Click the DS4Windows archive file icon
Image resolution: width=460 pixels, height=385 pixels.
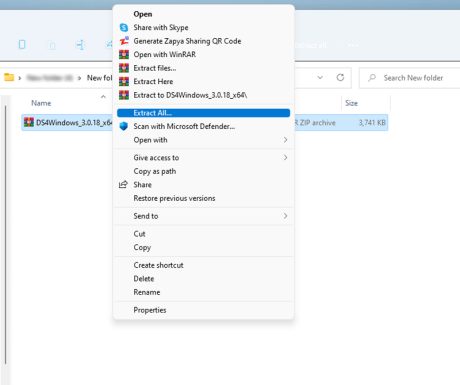point(29,122)
